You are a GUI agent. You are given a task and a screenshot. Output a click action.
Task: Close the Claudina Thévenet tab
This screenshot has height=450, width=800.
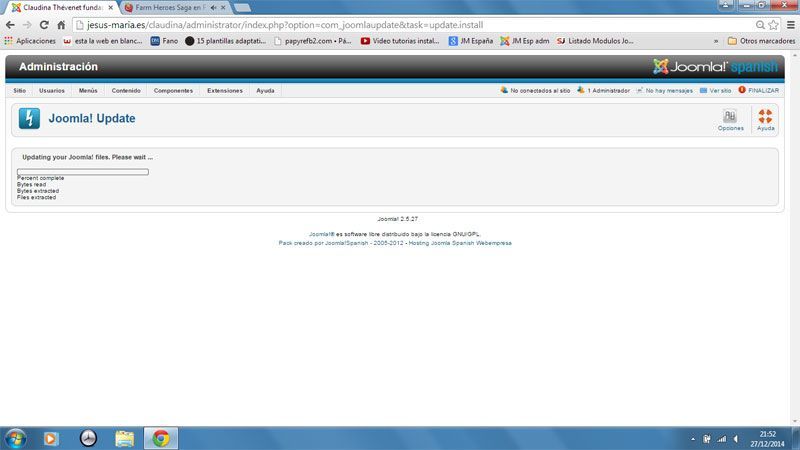(x=111, y=8)
